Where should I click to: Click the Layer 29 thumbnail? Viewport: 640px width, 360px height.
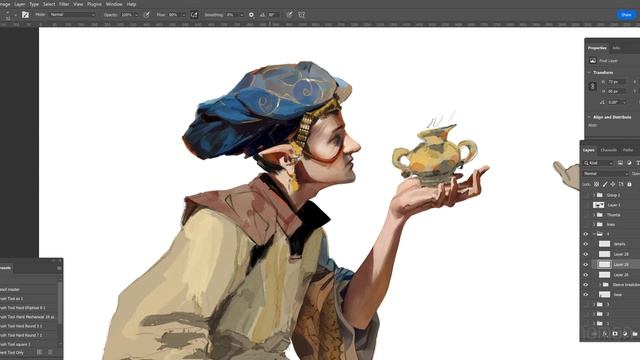604,264
